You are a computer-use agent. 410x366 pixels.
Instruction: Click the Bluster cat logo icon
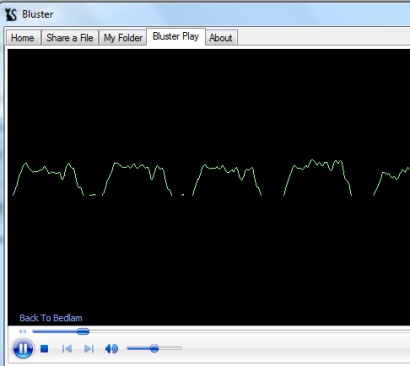coord(11,14)
